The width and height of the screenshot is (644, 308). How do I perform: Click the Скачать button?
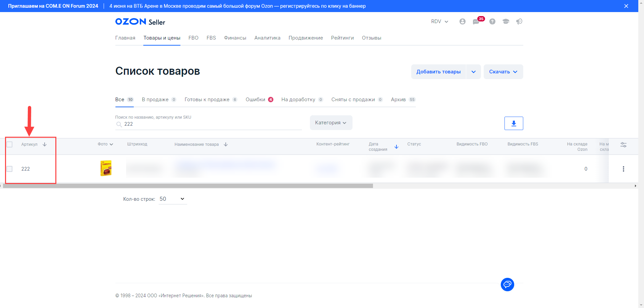[x=503, y=72]
